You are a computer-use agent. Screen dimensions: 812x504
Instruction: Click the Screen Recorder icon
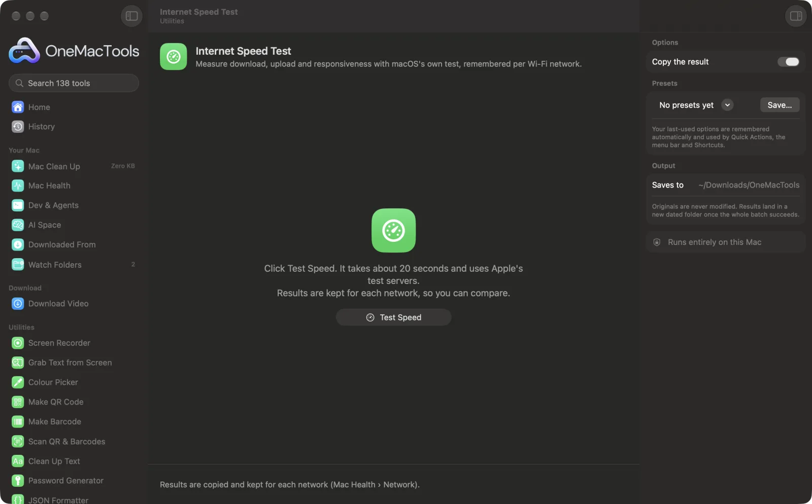(18, 343)
